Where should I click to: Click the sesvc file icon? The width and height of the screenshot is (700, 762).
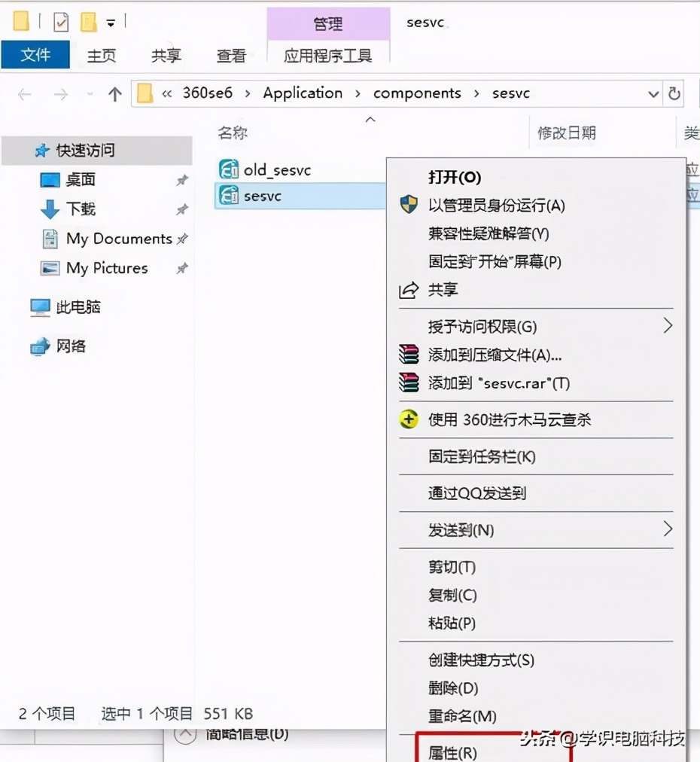pyautogui.click(x=228, y=195)
